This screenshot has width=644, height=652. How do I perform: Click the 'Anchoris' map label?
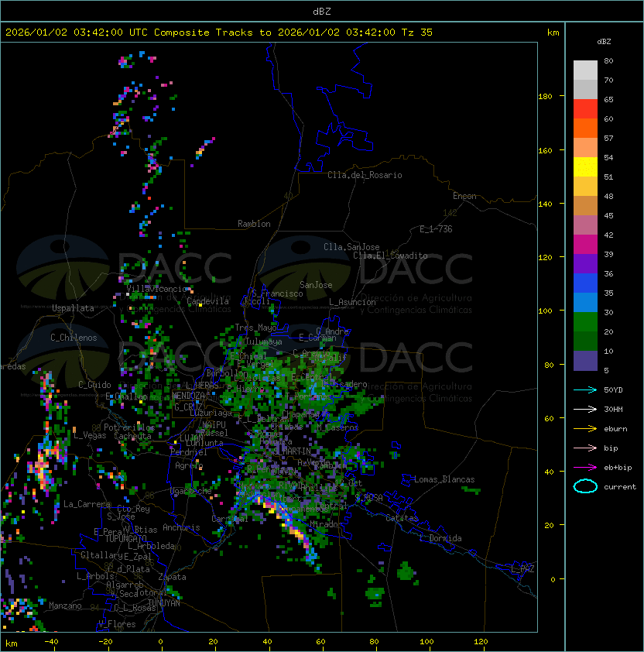(x=181, y=527)
